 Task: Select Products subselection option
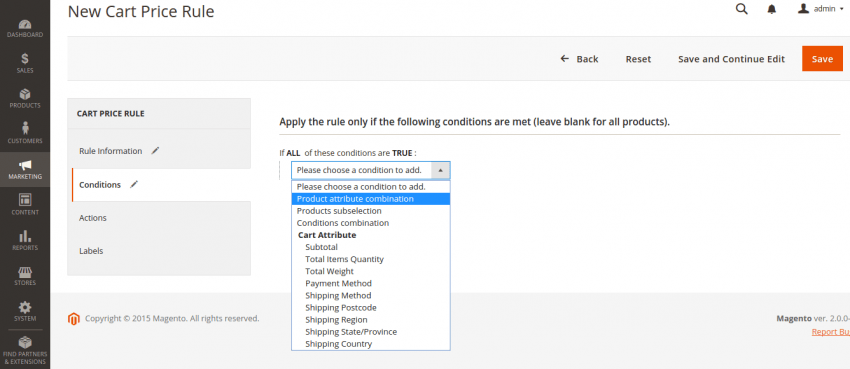tap(371, 211)
